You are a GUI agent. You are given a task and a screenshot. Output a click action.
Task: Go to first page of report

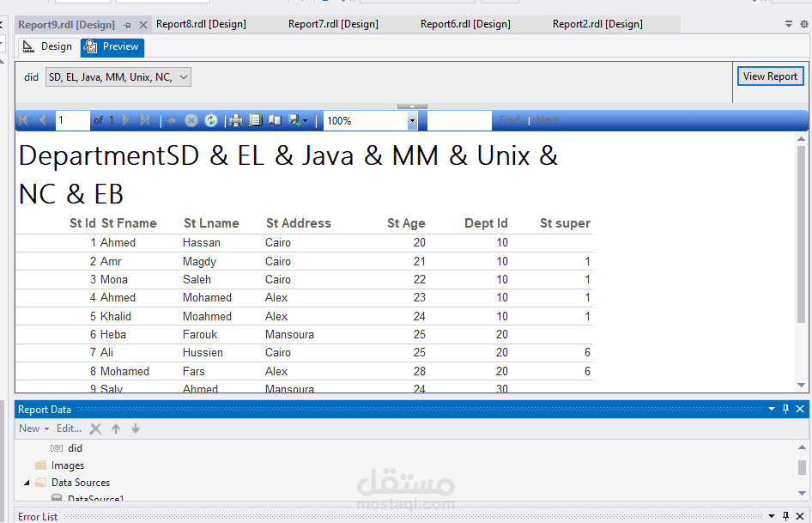coord(23,120)
